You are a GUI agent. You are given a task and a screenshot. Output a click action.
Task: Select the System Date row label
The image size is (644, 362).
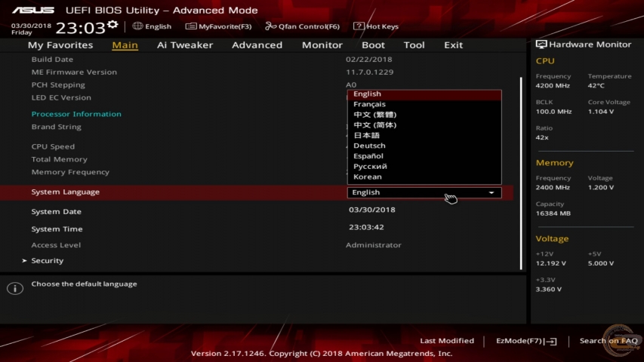click(57, 212)
